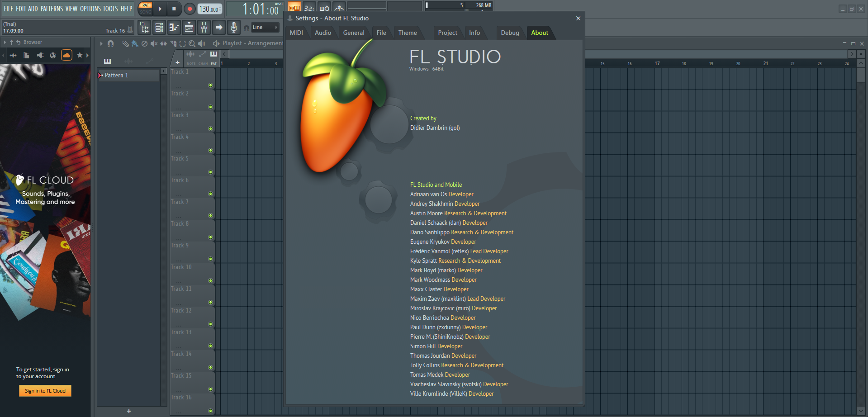The width and height of the screenshot is (868, 417).
Task: Select the playlist slip tool
Action: point(163,43)
